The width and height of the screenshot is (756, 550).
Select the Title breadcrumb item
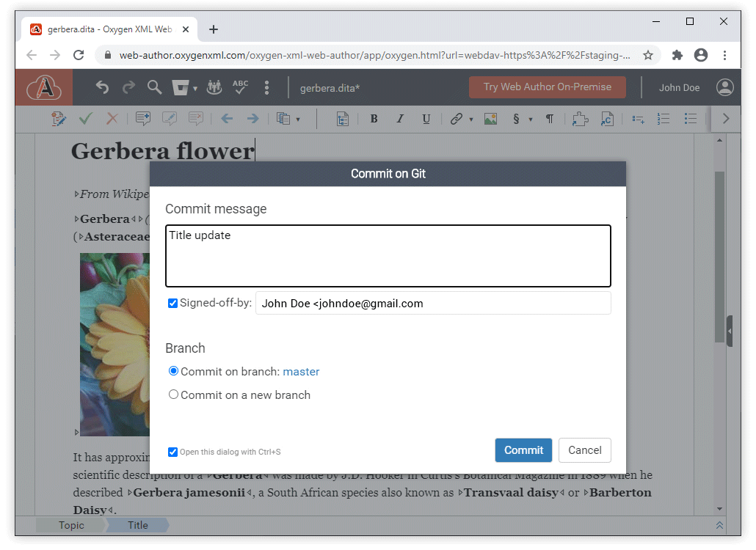(138, 526)
